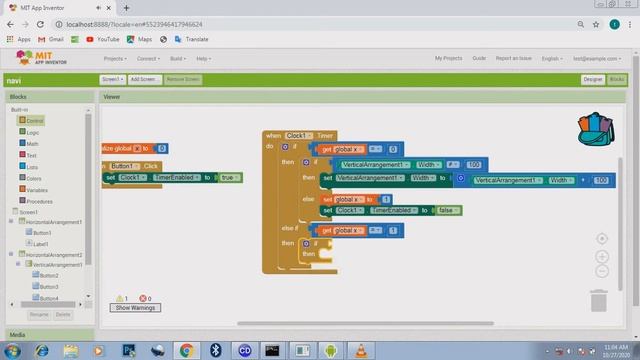Open Clock1 dropdown in when Timer block
The height and width of the screenshot is (360, 640).
pos(299,136)
